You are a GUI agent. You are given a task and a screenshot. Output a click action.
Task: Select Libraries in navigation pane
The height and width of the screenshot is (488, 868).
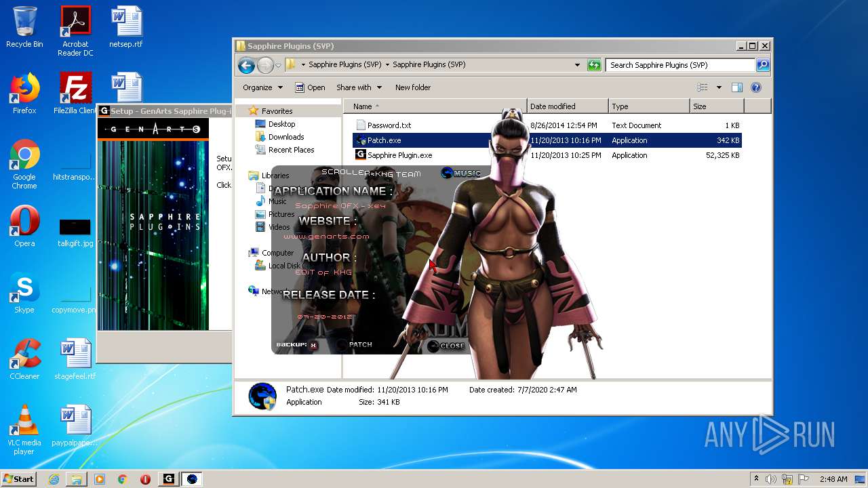pyautogui.click(x=269, y=176)
